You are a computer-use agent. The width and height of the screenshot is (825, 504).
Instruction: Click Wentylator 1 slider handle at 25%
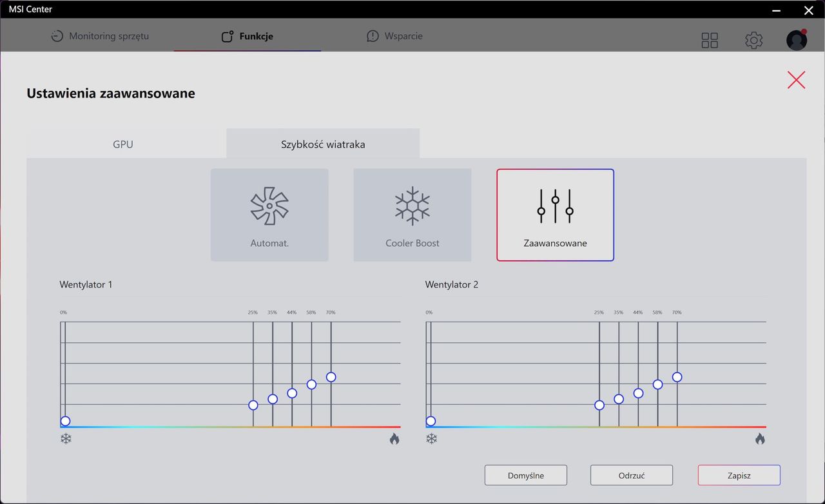click(x=253, y=405)
